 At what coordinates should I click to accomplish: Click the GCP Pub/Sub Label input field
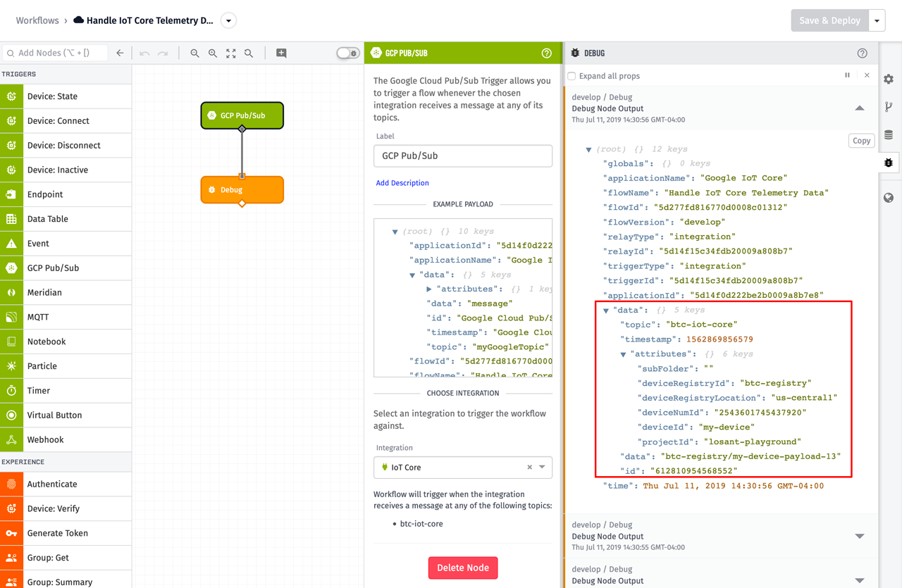463,156
